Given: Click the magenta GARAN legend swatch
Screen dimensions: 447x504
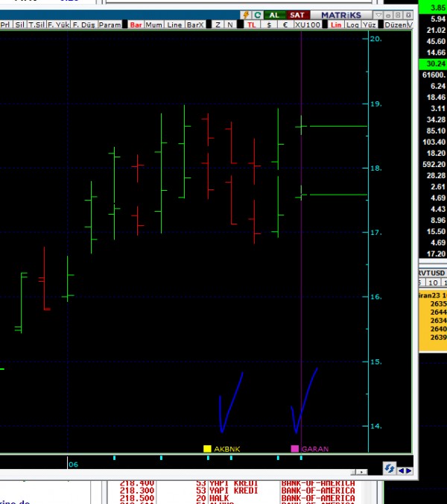Looking at the screenshot, I should 294,449.
